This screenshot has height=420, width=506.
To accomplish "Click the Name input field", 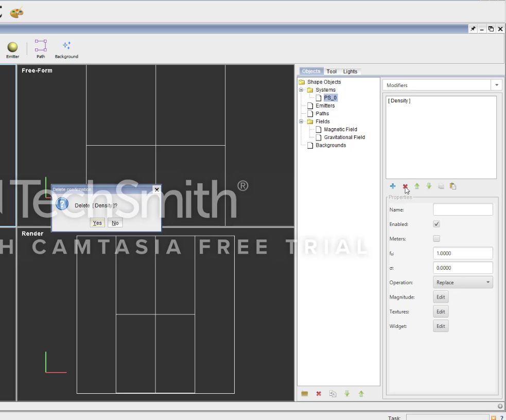I will (463, 209).
